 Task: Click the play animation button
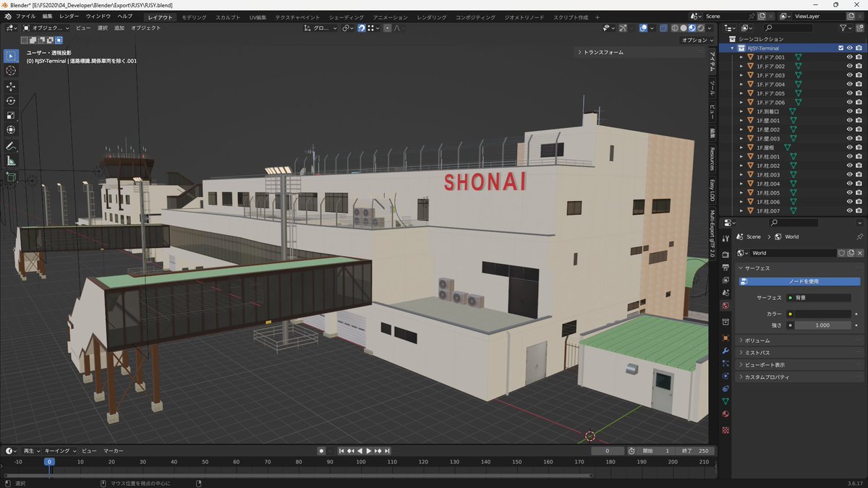368,451
